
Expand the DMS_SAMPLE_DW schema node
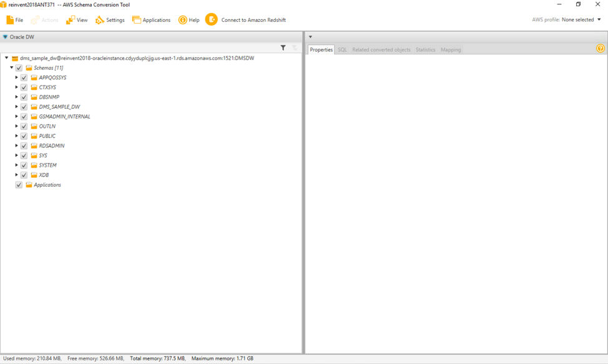(x=17, y=106)
